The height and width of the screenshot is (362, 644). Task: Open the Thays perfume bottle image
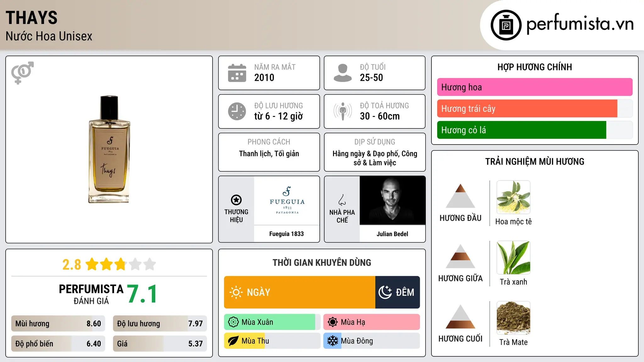109,149
